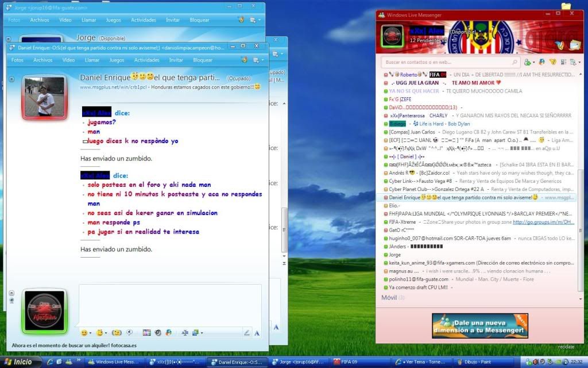Open Actividades in Daniel chat window
The image size is (588, 368).
pyautogui.click(x=146, y=60)
